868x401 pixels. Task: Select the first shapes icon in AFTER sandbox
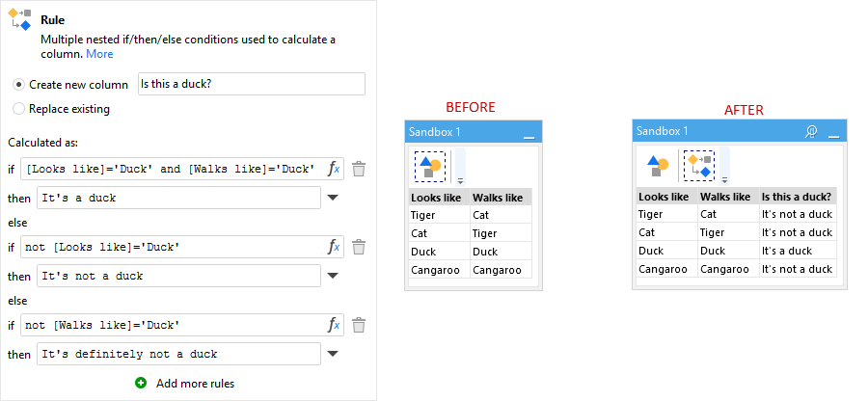point(658,166)
